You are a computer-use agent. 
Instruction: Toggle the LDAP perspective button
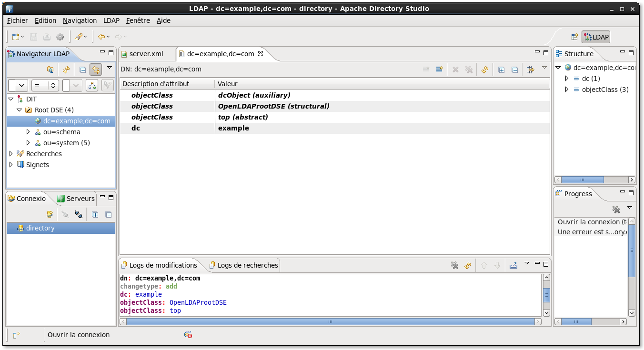(x=596, y=37)
